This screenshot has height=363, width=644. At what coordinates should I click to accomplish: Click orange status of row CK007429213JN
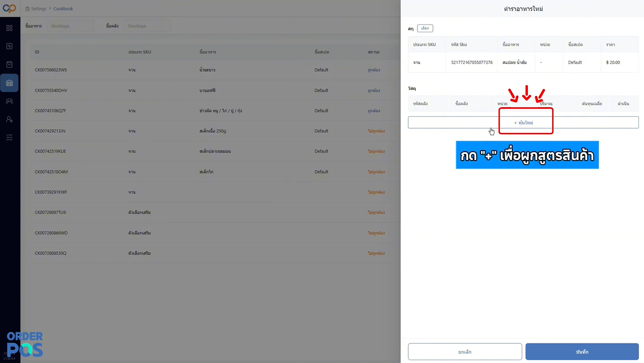(376, 131)
